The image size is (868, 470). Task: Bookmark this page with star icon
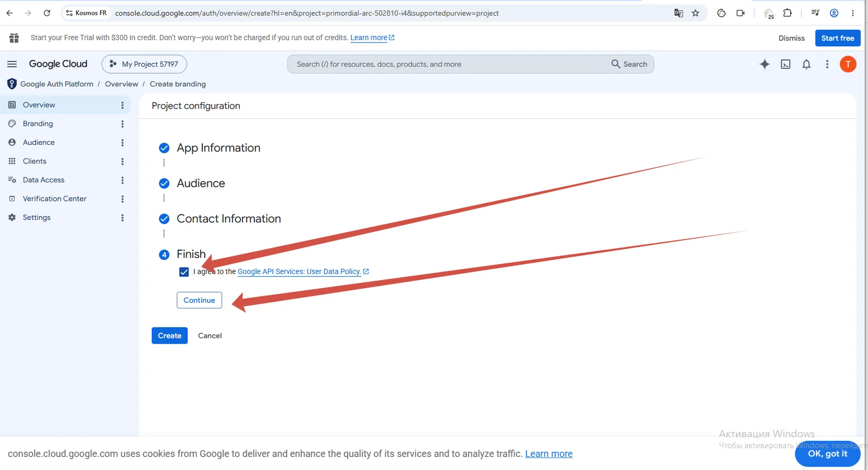click(695, 13)
